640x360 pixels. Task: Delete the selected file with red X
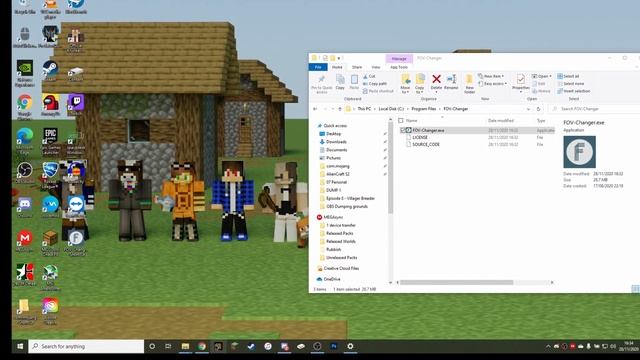click(x=436, y=82)
